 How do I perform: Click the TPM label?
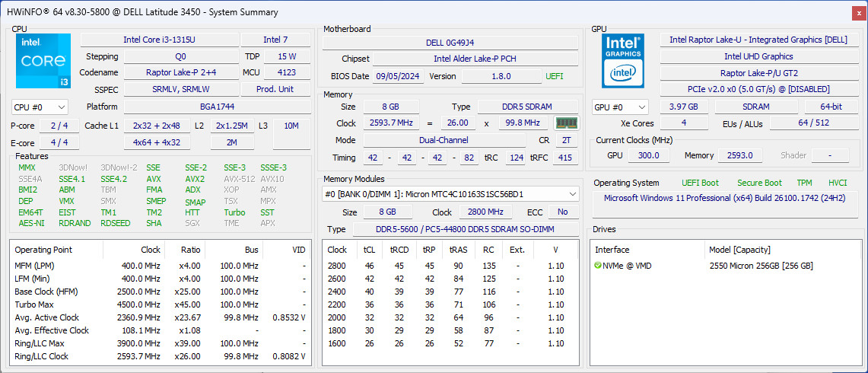pyautogui.click(x=804, y=183)
